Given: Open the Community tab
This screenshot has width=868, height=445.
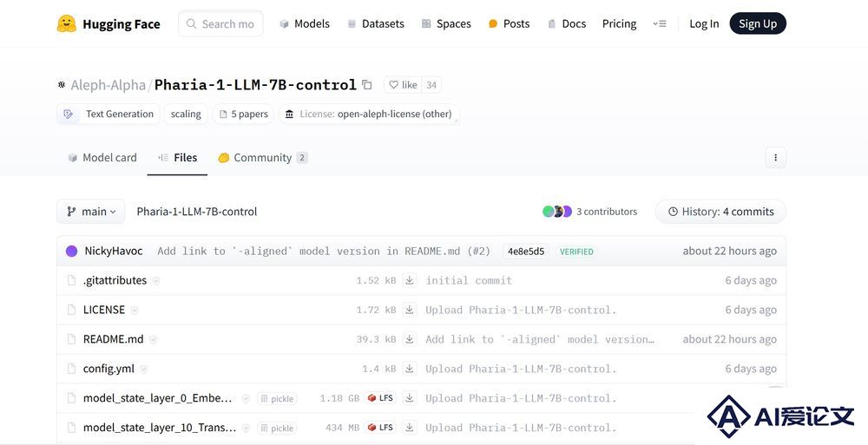Looking at the screenshot, I should click(x=262, y=158).
